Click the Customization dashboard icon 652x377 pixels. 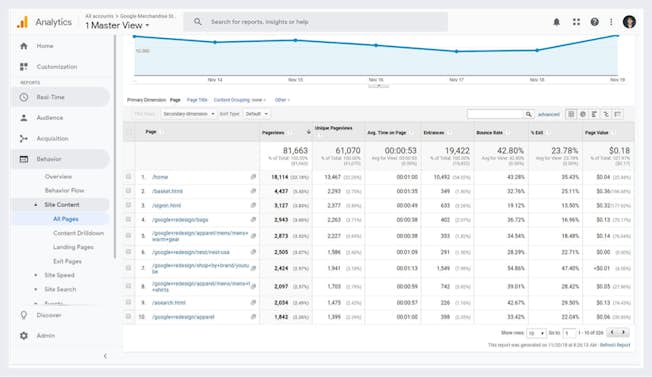point(24,67)
